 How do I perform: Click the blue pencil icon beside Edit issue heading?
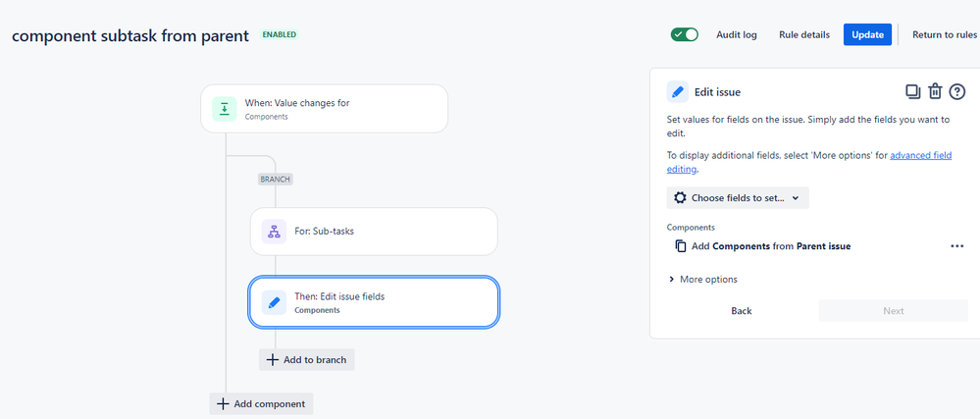[678, 92]
